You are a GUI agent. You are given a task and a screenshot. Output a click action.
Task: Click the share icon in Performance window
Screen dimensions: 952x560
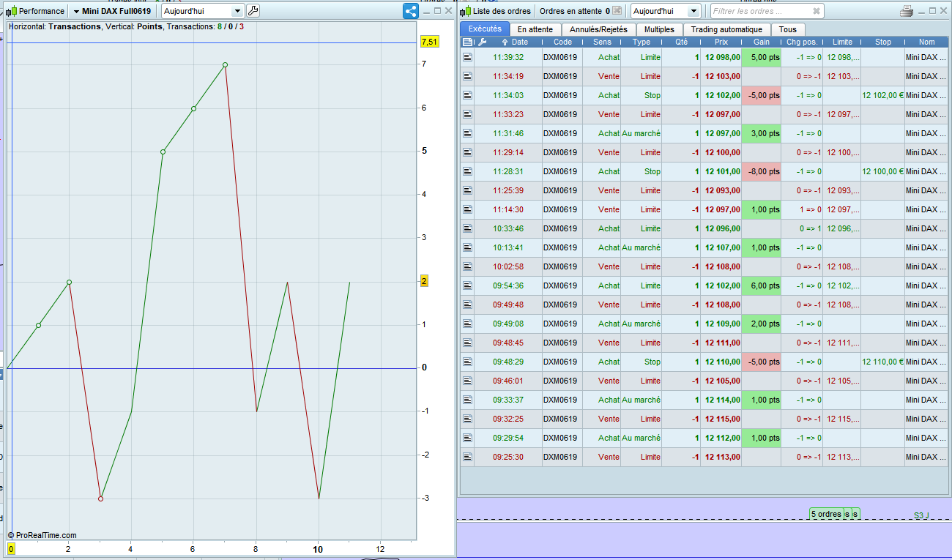pos(410,11)
